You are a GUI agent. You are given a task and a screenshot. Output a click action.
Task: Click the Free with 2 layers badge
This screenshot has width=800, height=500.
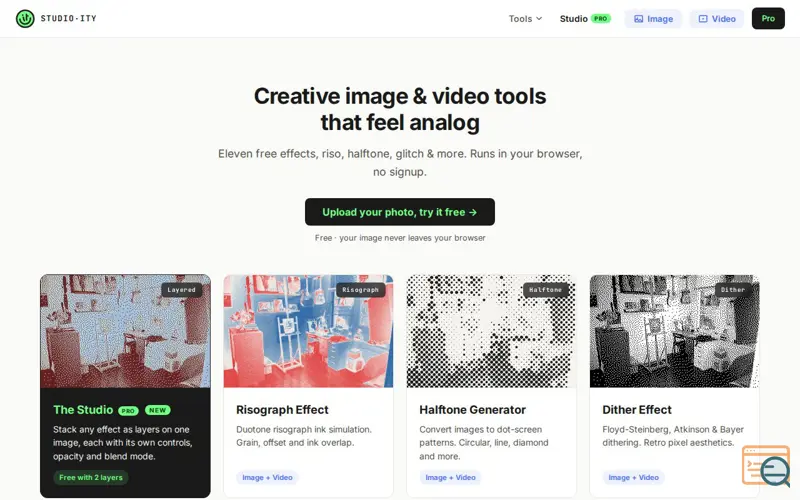pos(91,478)
